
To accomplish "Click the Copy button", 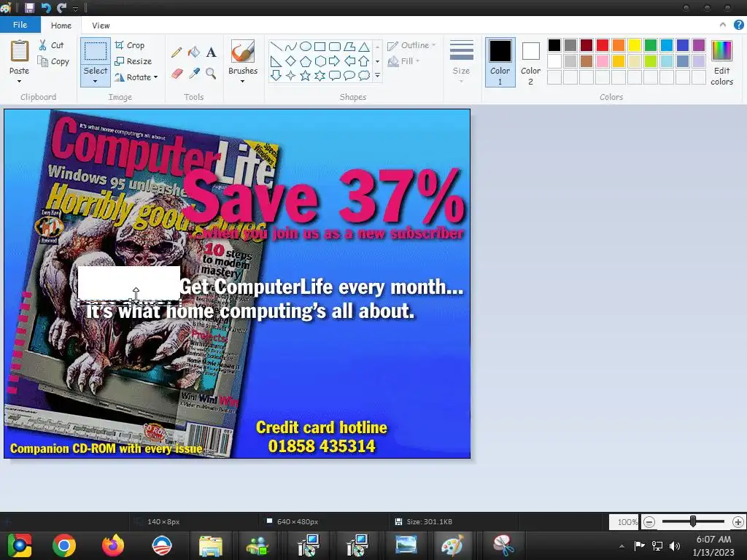I will coord(53,61).
